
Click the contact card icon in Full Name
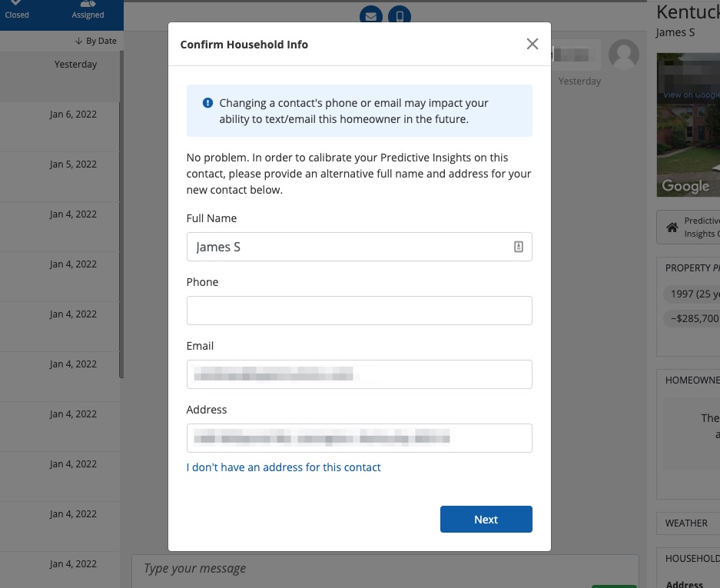pos(518,247)
